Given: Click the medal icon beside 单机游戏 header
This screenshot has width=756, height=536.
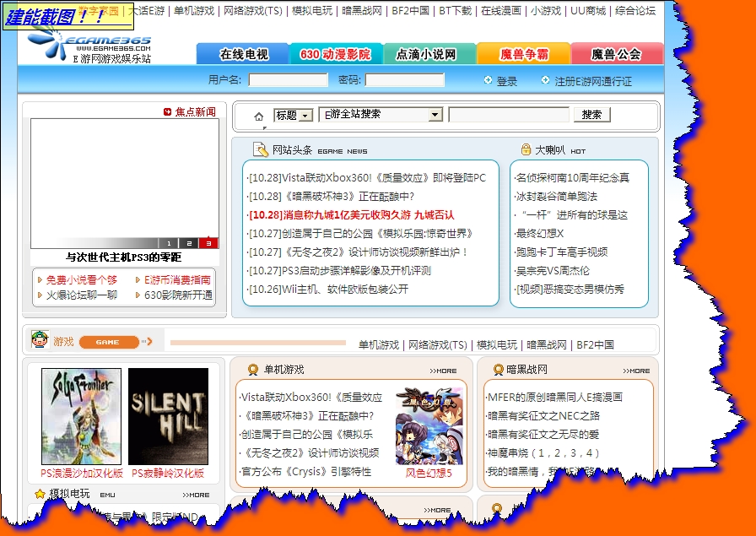Looking at the screenshot, I should (x=253, y=370).
